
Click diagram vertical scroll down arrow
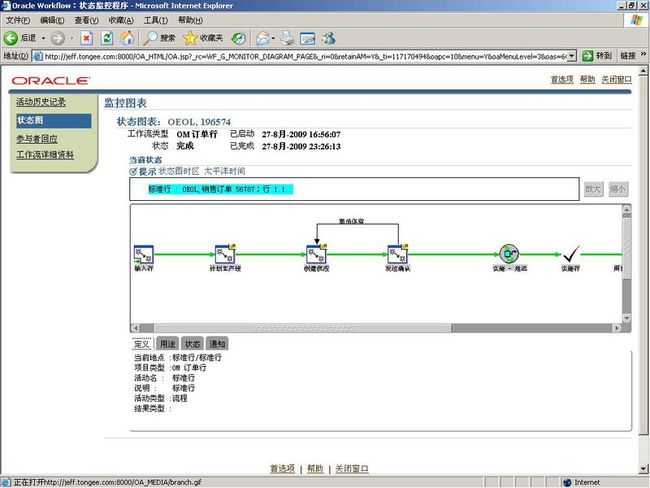coord(626,318)
